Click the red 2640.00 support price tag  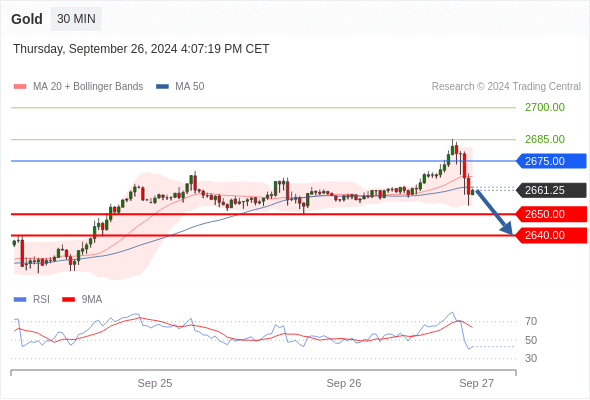click(551, 236)
